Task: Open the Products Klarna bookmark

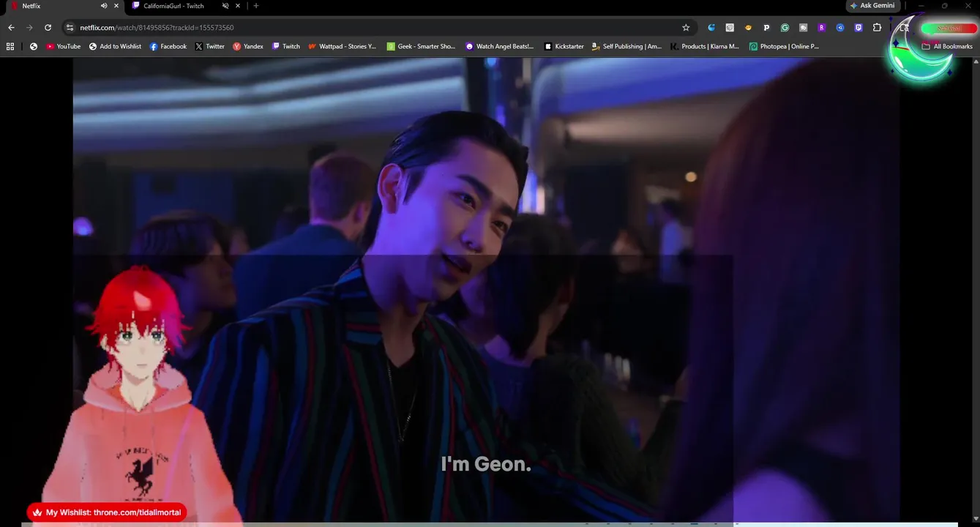Action: 706,46
